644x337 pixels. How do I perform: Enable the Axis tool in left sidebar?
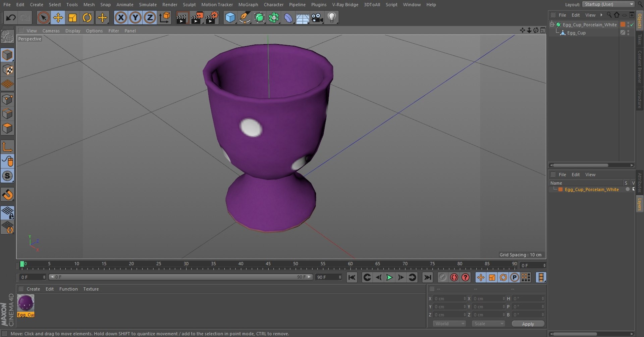tap(7, 147)
